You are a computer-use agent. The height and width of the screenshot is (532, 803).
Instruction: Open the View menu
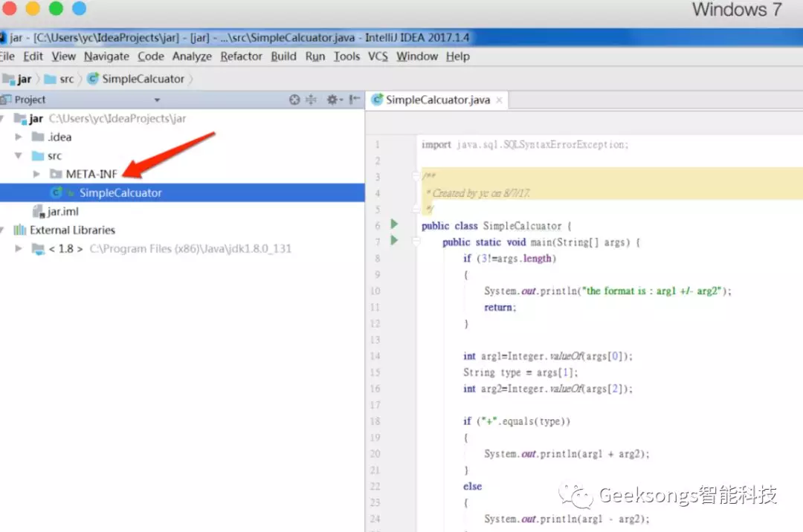63,56
